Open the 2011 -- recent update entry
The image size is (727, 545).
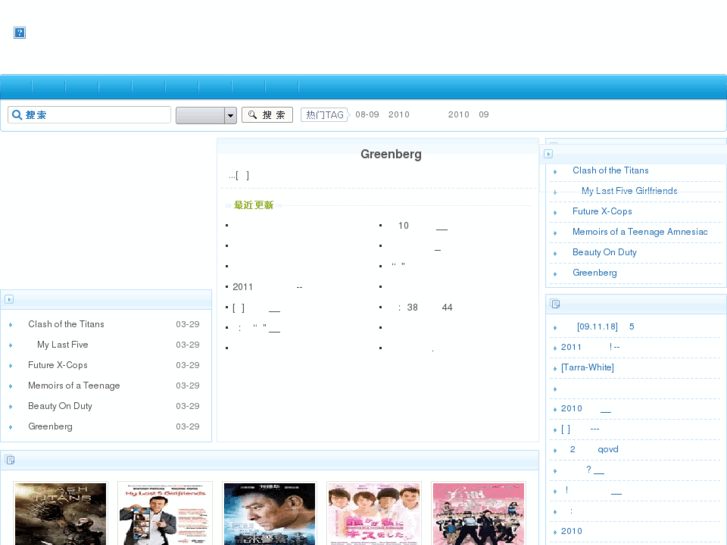click(x=268, y=287)
